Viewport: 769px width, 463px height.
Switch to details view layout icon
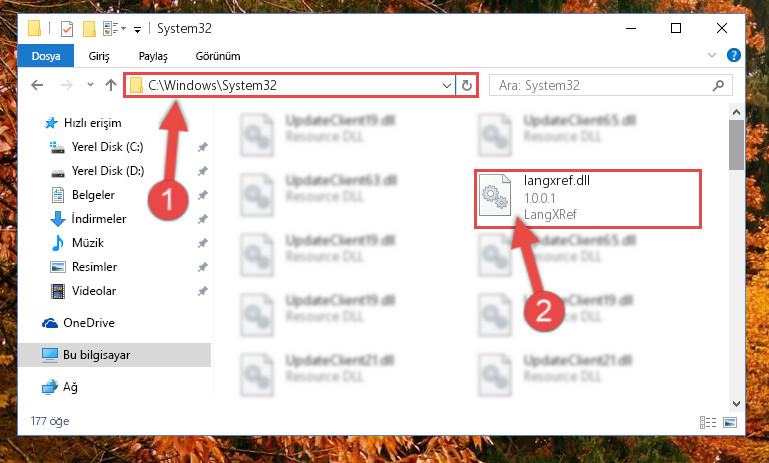point(708,422)
